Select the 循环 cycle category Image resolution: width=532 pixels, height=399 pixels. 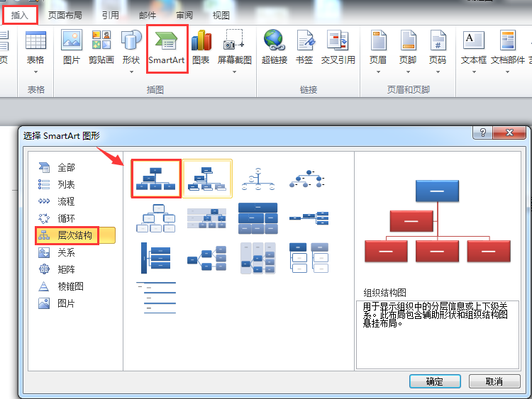click(75, 218)
